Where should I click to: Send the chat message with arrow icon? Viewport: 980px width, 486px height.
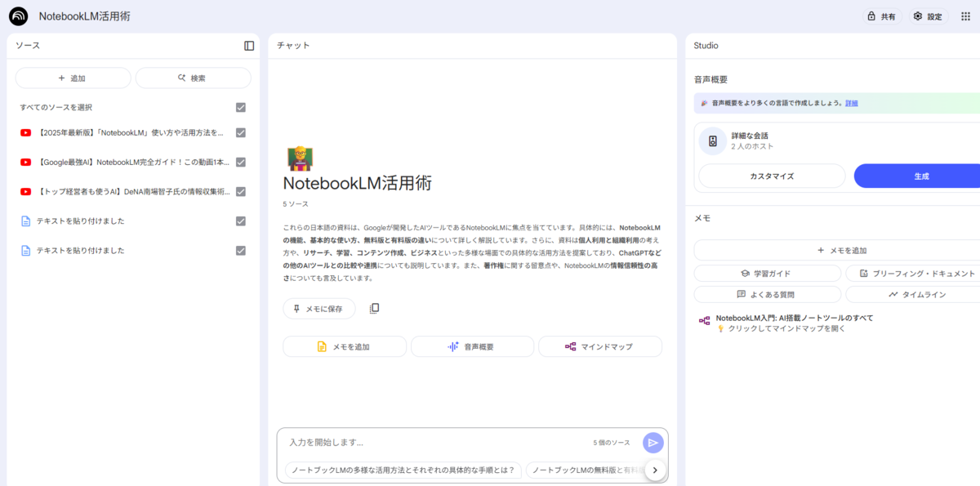[653, 443]
